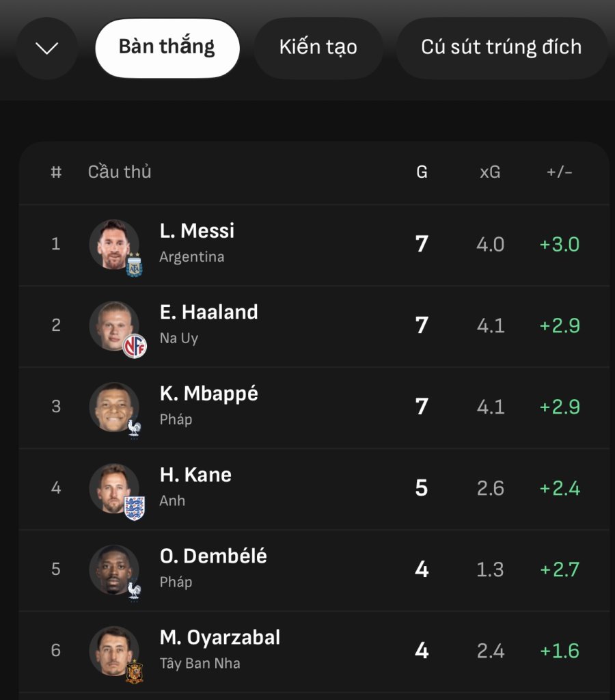The image size is (615, 700).
Task: Open the L. Messi player name link
Action: (197, 231)
